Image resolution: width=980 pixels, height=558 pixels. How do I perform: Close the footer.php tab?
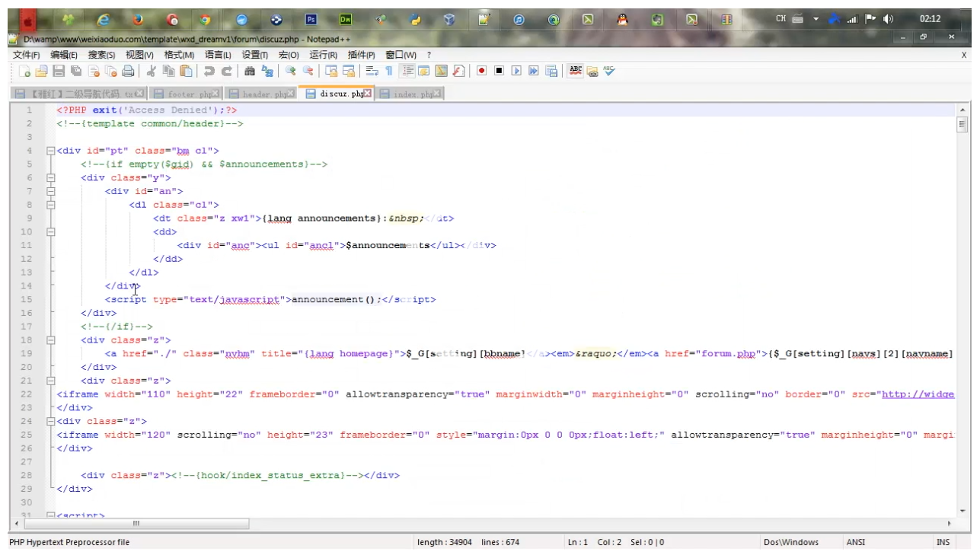(216, 94)
